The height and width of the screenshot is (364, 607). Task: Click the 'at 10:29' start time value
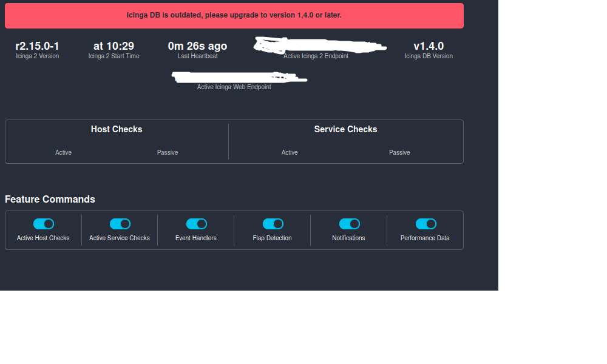pyautogui.click(x=114, y=46)
